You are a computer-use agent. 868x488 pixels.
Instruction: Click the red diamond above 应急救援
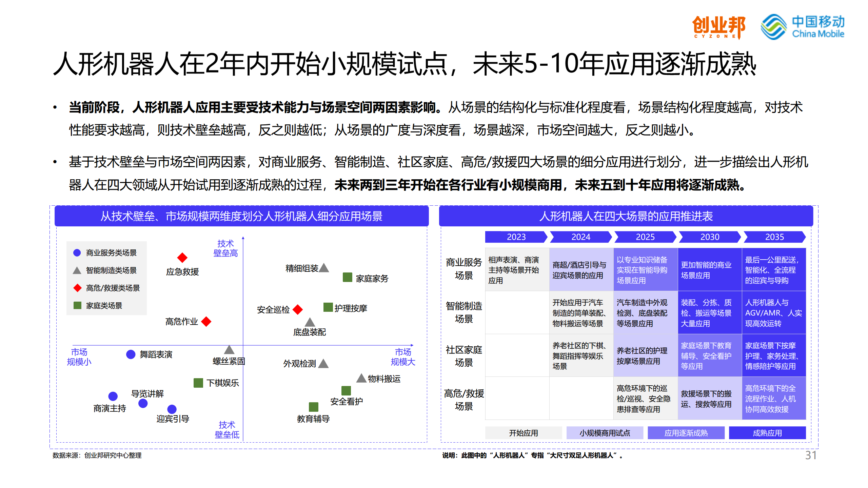[182, 258]
